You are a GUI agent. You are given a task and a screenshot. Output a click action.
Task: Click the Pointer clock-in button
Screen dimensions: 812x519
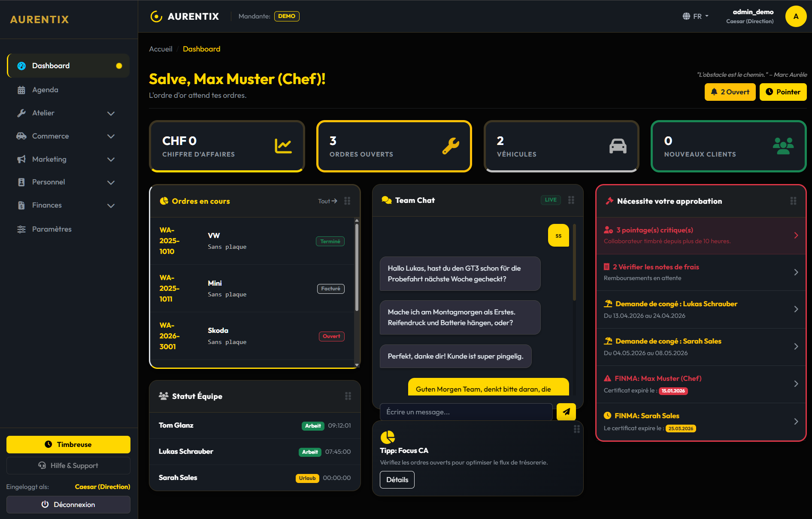pos(783,92)
